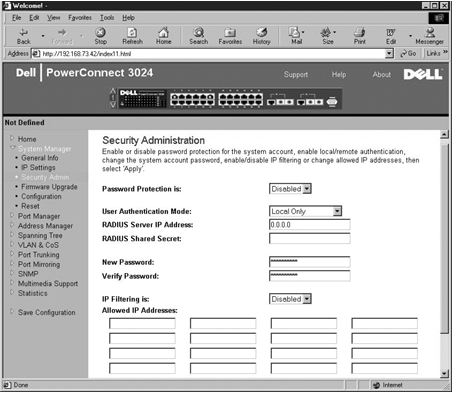Open the Favorites toolbar icon
The image size is (462, 402).
coord(230,36)
